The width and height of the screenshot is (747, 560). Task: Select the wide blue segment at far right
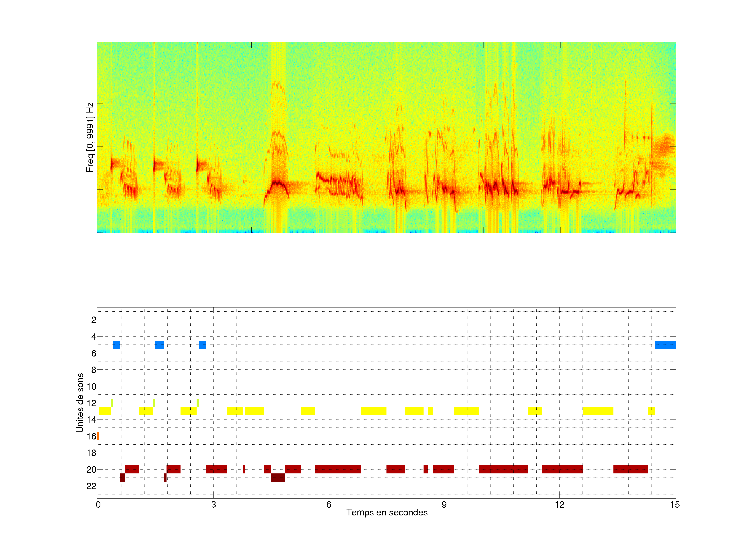[x=665, y=345]
